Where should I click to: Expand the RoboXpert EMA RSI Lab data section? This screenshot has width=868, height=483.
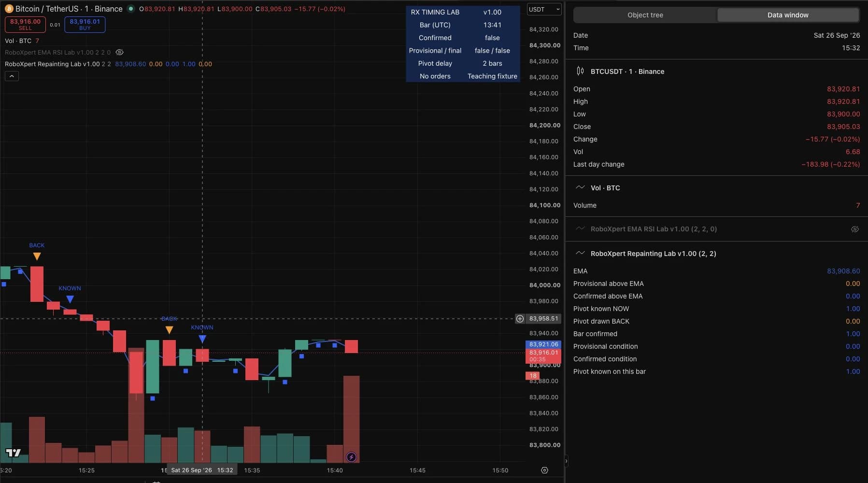[654, 229]
